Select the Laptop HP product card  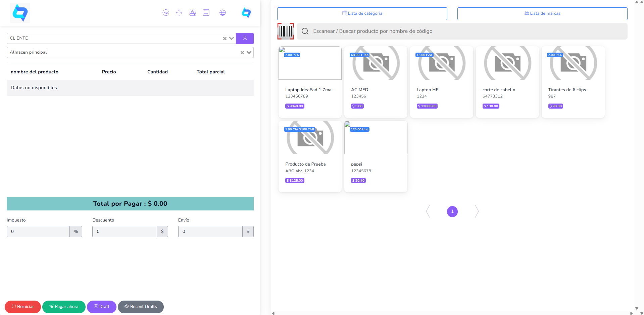click(x=441, y=82)
